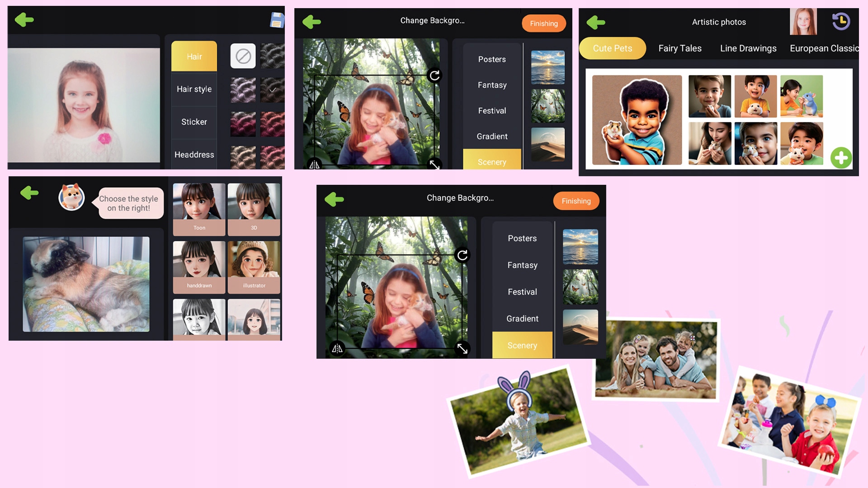This screenshot has height=488, width=868.
Task: Open the Headdress category
Action: click(x=194, y=155)
